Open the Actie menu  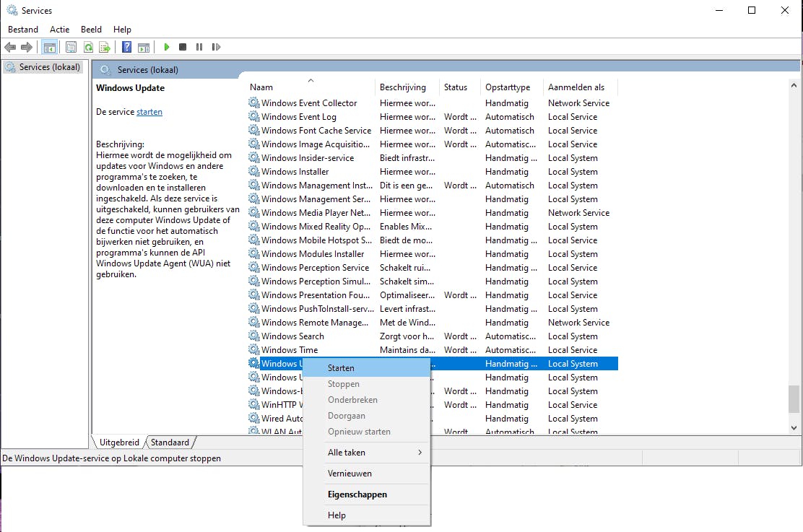59,30
